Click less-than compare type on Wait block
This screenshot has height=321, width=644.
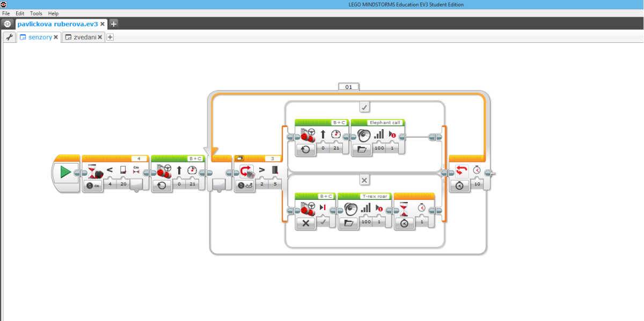(109, 170)
